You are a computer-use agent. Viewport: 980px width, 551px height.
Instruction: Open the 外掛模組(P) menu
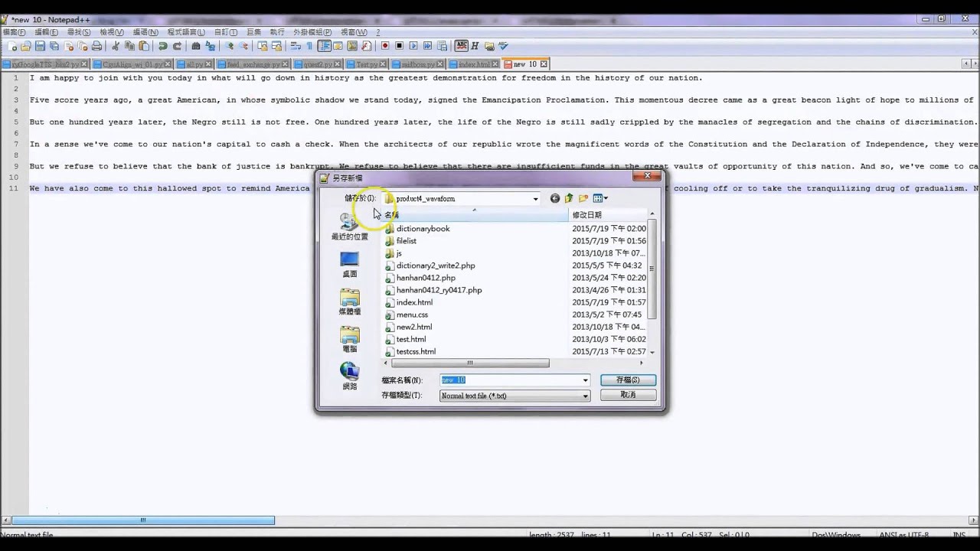(x=312, y=32)
